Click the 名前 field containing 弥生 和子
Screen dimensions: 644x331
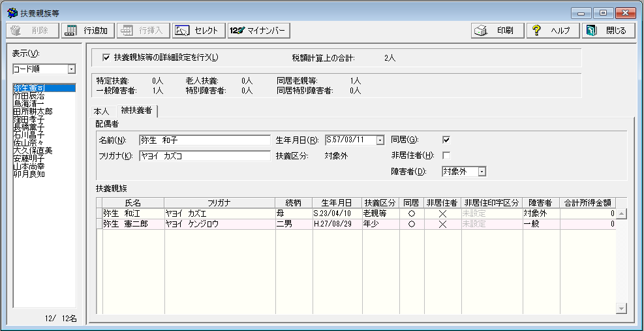204,140
